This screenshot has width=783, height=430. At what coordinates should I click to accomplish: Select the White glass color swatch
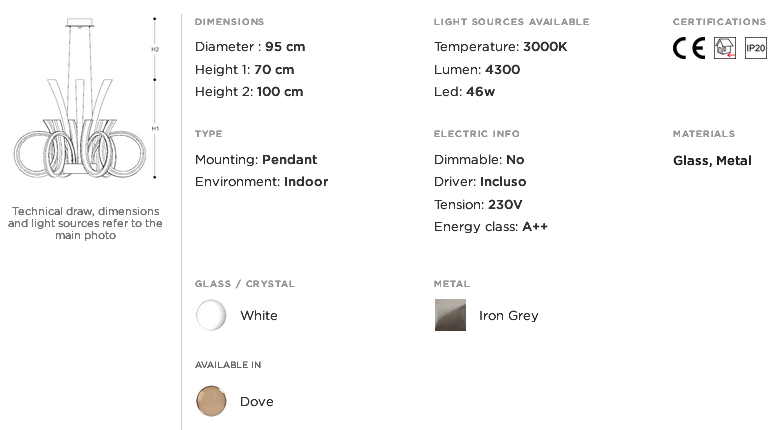pos(211,315)
